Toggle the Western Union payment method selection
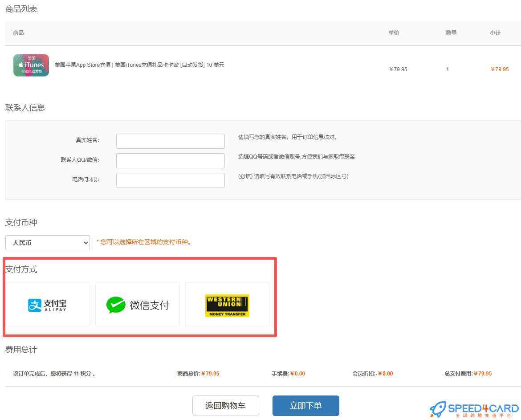 pos(227,304)
